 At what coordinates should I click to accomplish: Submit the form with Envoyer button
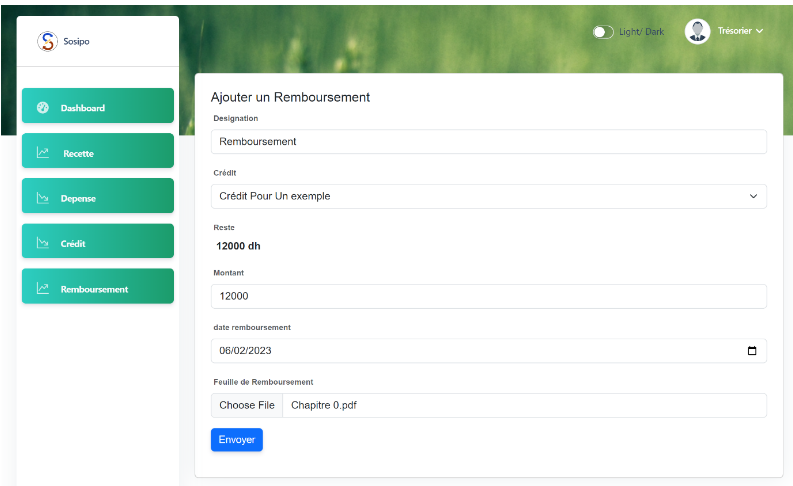237,439
